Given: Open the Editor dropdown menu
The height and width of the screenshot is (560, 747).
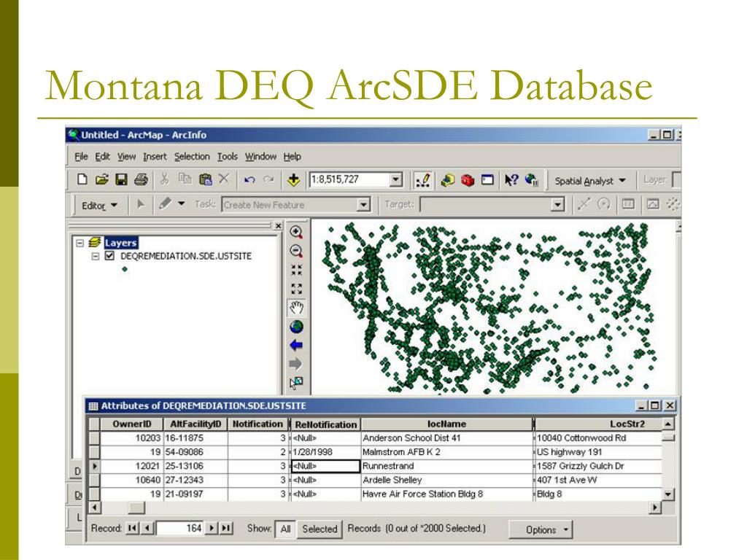Looking at the screenshot, I should pos(99,206).
